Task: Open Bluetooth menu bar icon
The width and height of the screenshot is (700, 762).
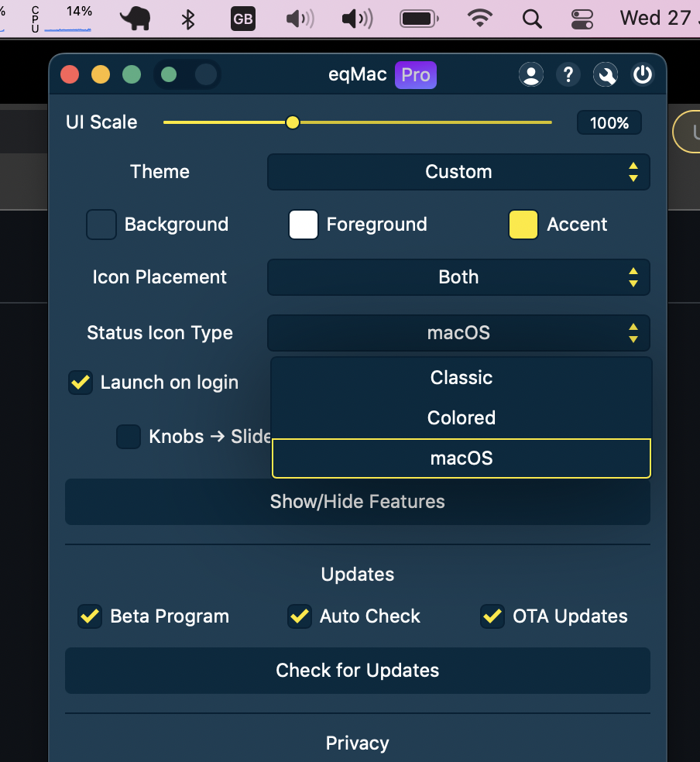Action: (188, 19)
